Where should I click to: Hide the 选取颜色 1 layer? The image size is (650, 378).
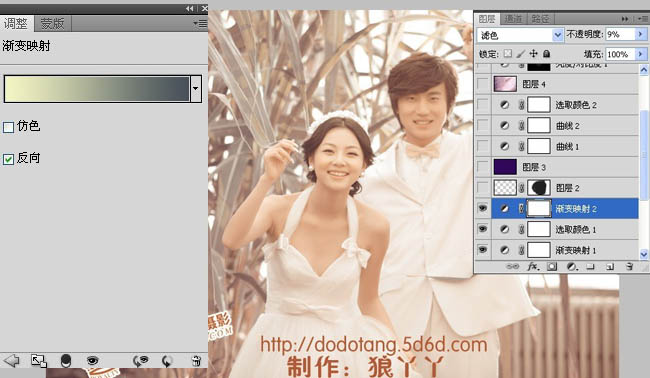tap(483, 229)
